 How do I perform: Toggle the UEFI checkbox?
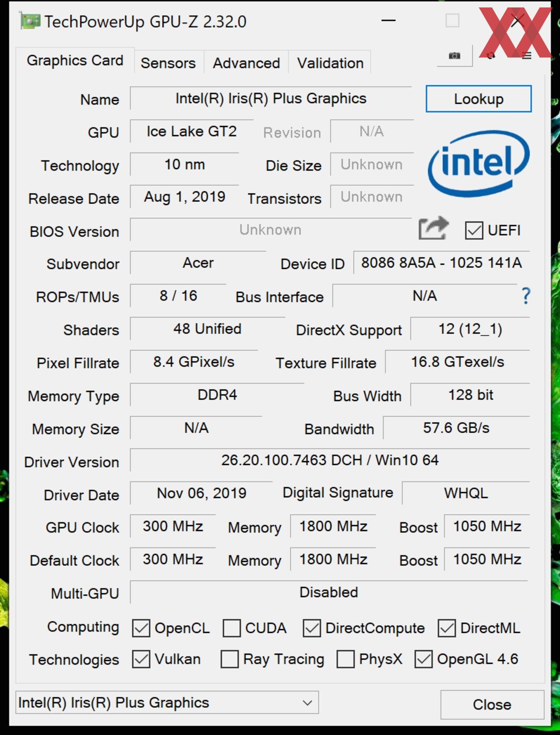coord(474,230)
